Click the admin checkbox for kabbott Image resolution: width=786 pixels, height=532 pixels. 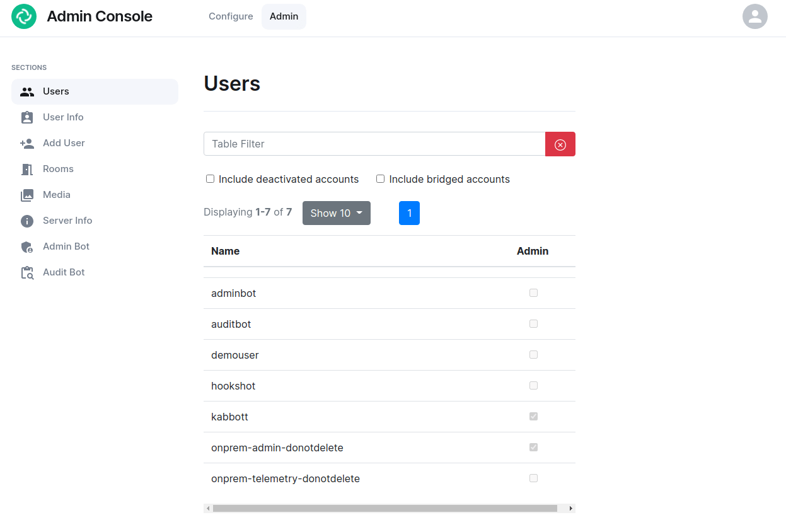click(533, 417)
